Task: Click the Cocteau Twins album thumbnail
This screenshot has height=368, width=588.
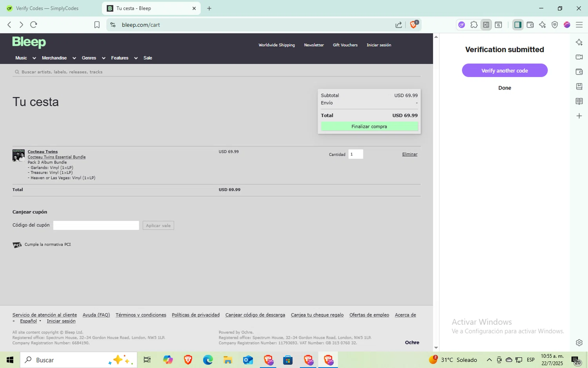Action: point(18,155)
